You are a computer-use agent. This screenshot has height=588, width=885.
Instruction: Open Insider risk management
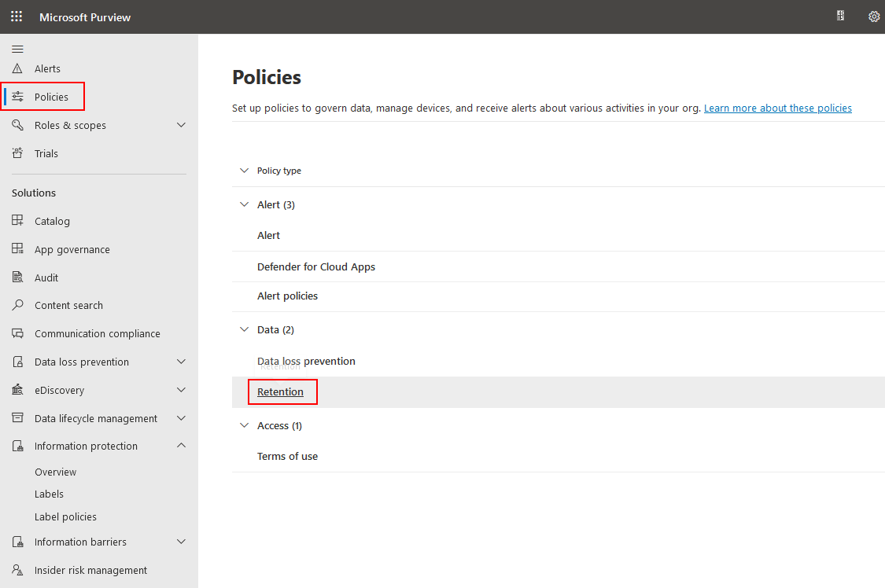click(x=91, y=571)
